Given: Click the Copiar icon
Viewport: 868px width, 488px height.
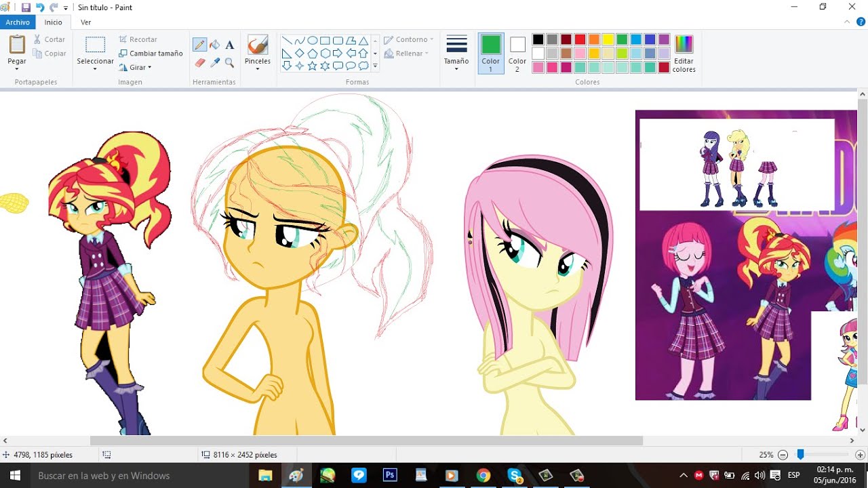Looking at the screenshot, I should coord(37,54).
